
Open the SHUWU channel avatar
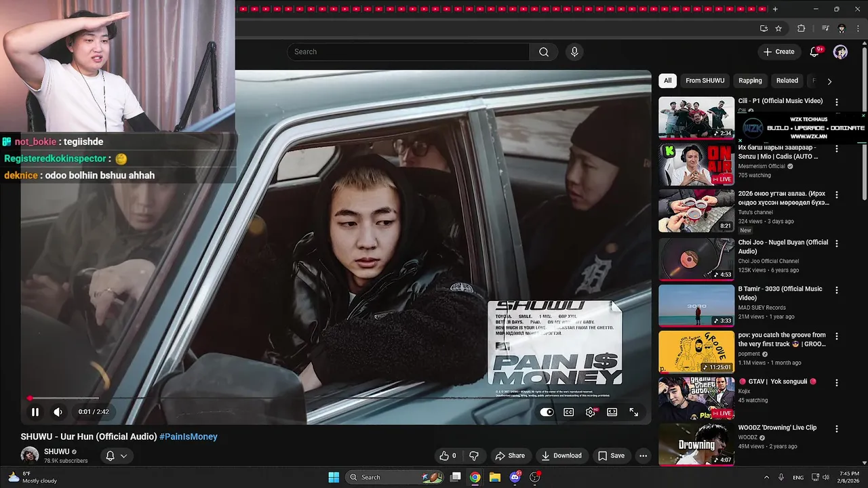(x=29, y=455)
